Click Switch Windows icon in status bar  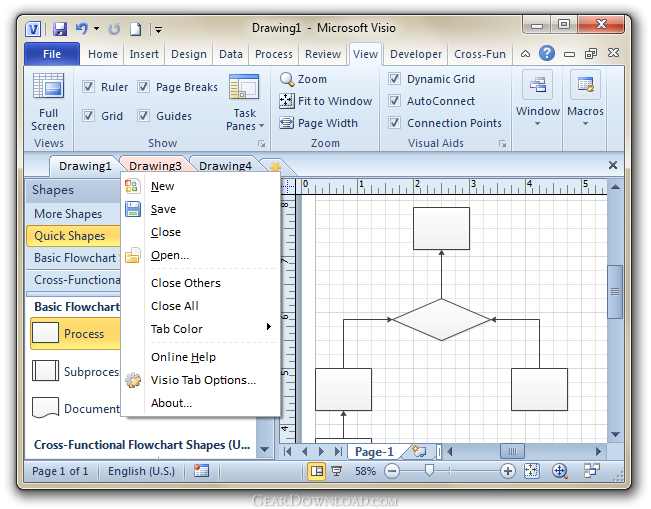pyautogui.click(x=591, y=471)
